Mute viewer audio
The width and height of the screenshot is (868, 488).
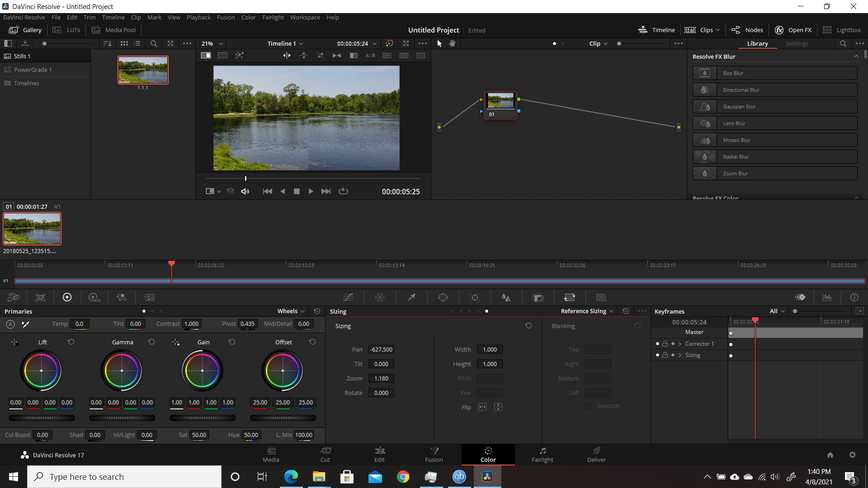coord(245,191)
